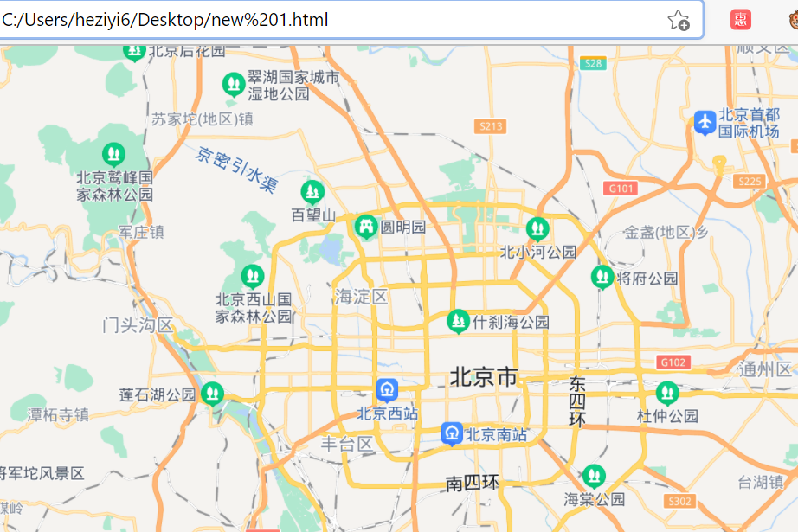Click the red 惠 browser extension icon
798x532 pixels.
(740, 18)
